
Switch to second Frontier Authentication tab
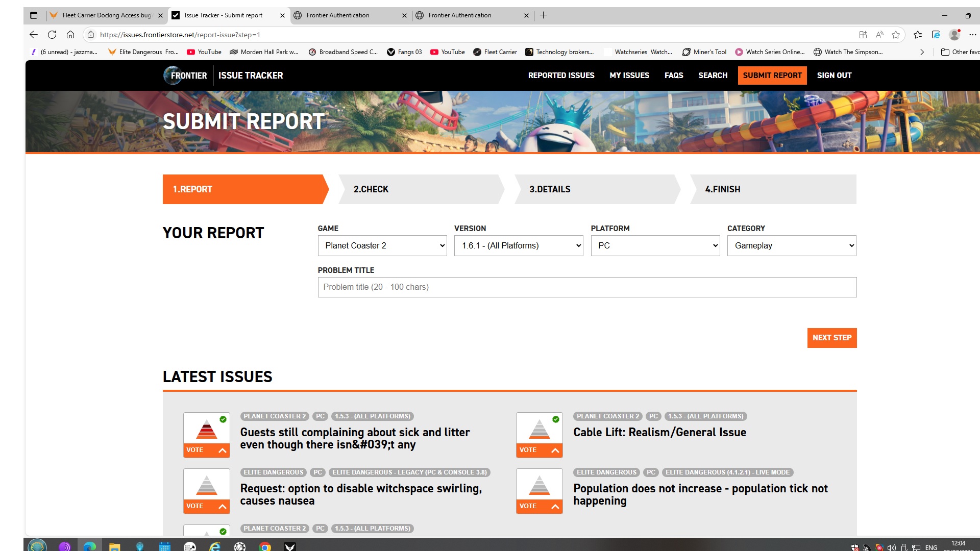(x=473, y=15)
